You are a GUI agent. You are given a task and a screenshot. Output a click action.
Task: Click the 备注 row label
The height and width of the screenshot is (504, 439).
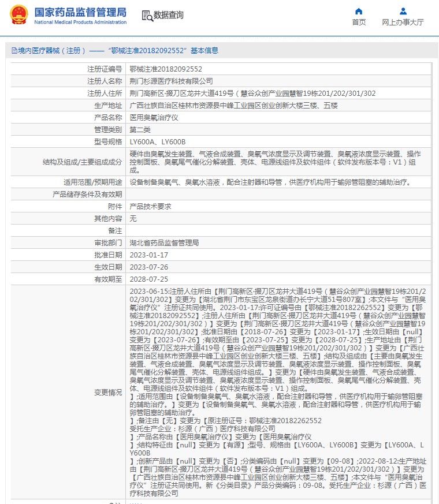tap(115, 231)
